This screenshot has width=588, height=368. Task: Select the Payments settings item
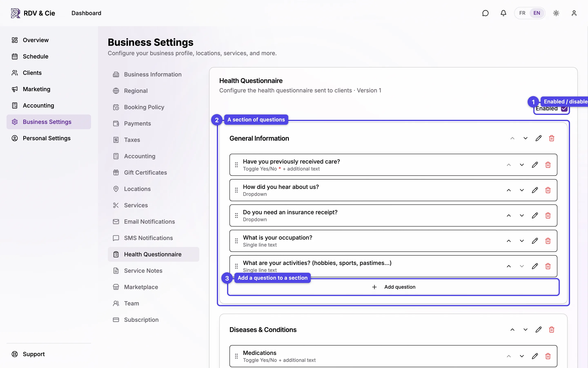point(153,123)
